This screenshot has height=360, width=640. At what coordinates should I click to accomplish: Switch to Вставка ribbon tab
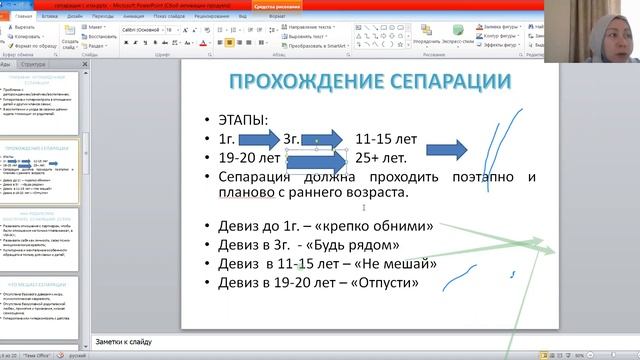49,16
